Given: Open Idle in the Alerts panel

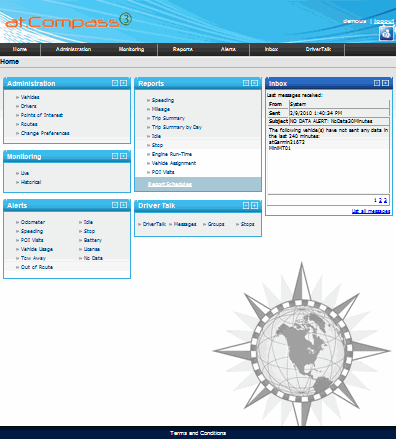Looking at the screenshot, I should [88, 222].
